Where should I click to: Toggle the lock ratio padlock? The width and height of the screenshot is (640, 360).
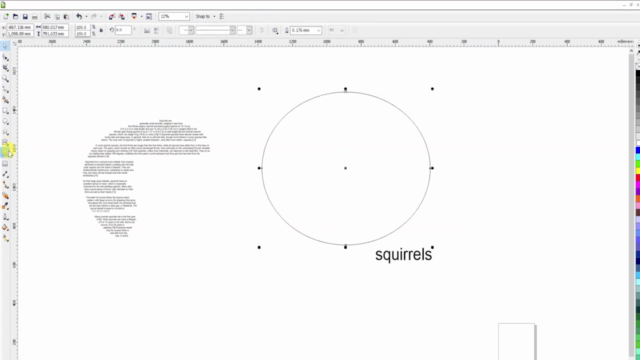[x=101, y=30]
